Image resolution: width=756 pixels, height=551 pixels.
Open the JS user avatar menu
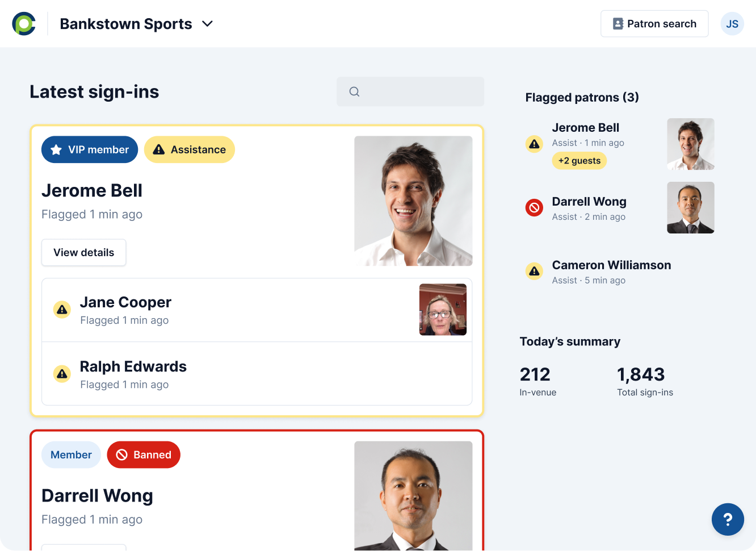click(732, 24)
